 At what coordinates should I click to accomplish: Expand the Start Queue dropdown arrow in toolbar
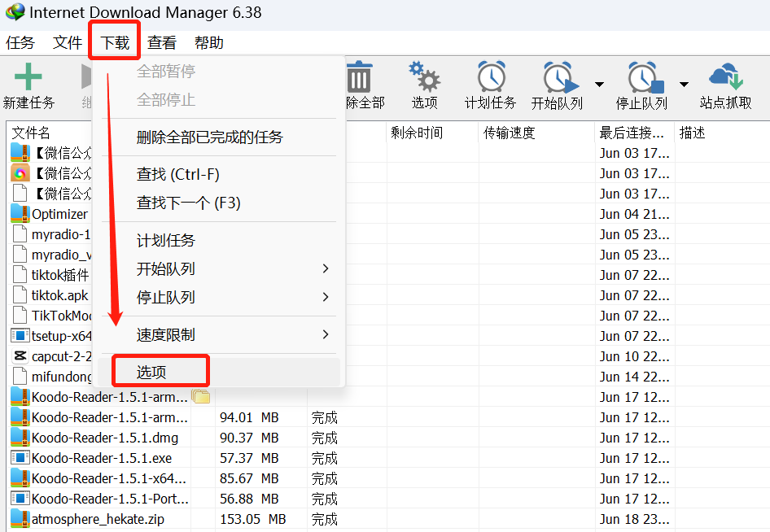(599, 85)
